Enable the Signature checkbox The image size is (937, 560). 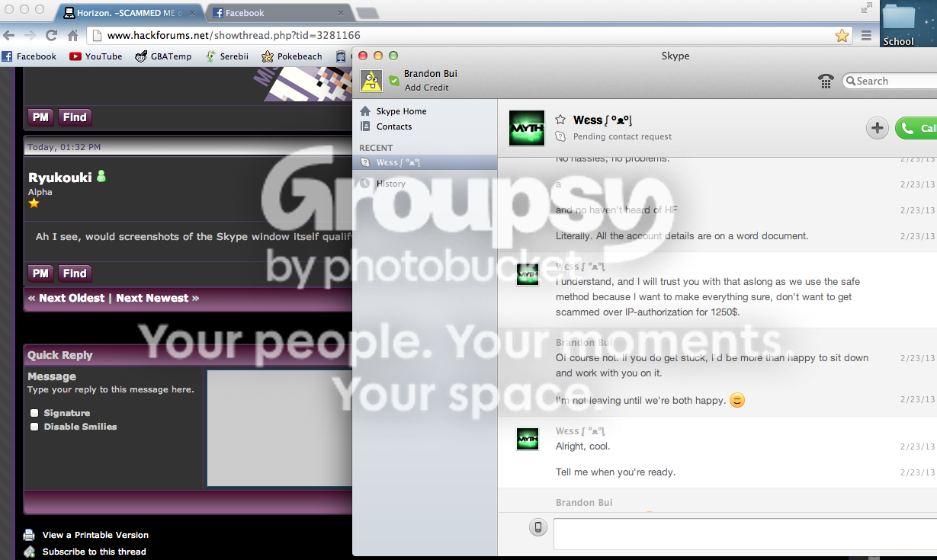34,413
